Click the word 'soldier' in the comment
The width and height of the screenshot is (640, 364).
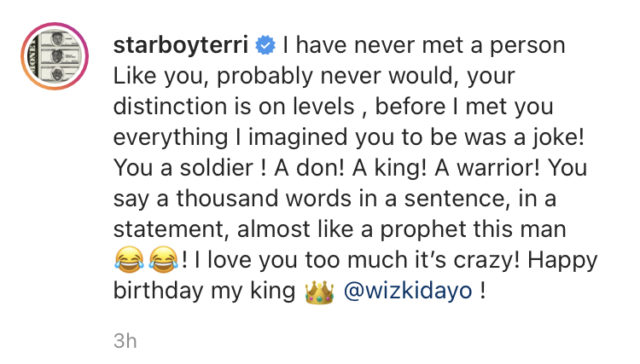(x=217, y=168)
